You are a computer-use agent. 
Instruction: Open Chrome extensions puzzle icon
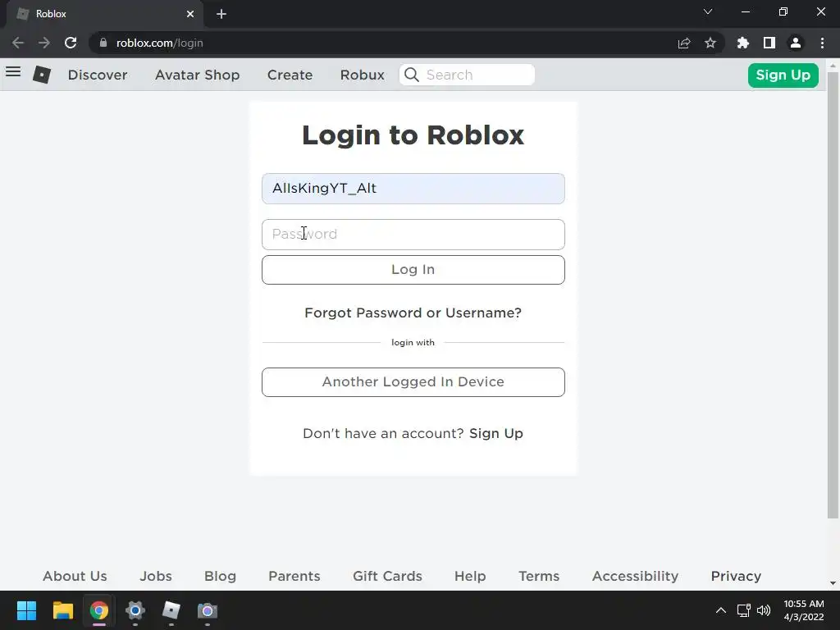tap(742, 43)
